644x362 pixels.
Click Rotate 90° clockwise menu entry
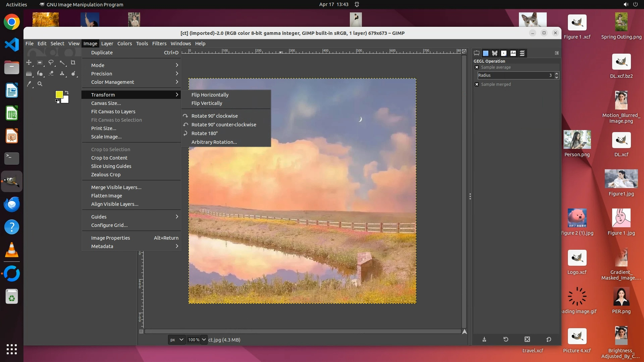click(214, 116)
